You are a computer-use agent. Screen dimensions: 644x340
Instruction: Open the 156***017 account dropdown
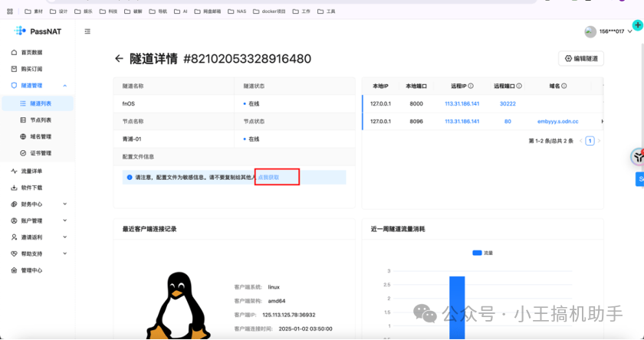[615, 31]
